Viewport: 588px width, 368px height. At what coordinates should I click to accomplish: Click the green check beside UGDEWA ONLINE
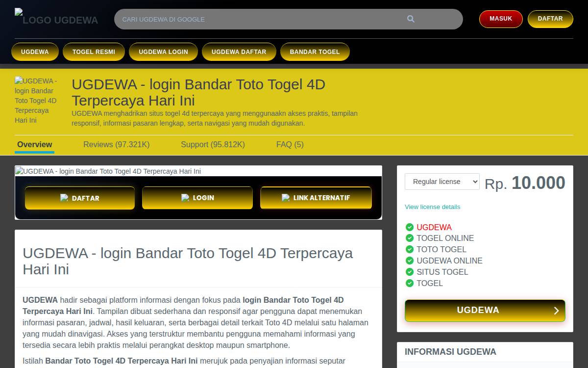(x=410, y=261)
